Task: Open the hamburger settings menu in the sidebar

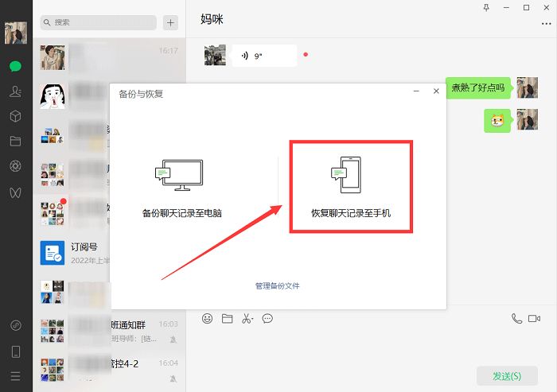Action: coord(16,376)
